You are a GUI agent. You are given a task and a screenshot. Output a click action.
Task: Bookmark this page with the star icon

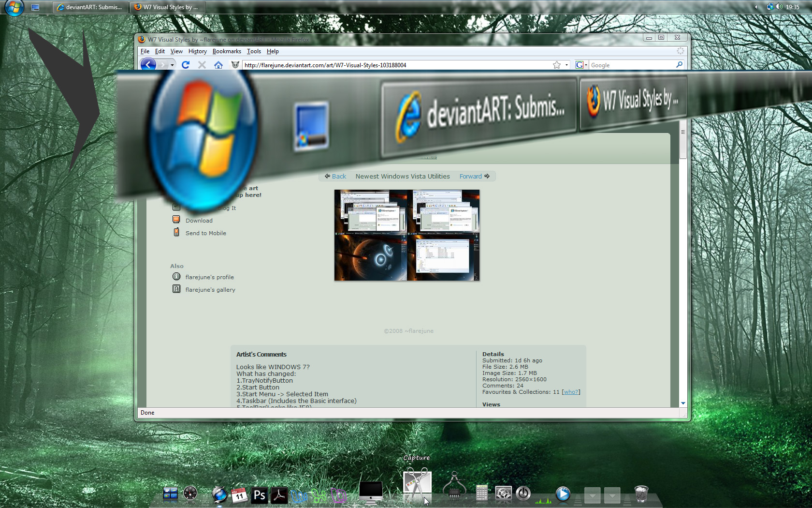point(557,65)
